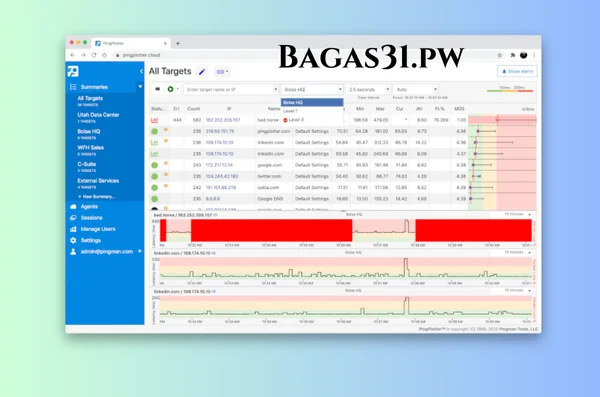Collapse the sidebar with the left chevron
This screenshot has height=397, width=600.
(x=141, y=71)
